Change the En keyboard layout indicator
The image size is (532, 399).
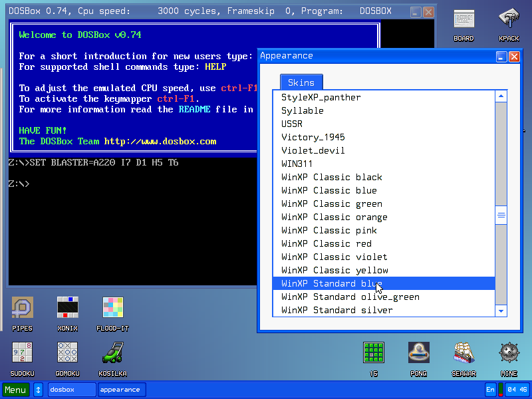(490, 390)
